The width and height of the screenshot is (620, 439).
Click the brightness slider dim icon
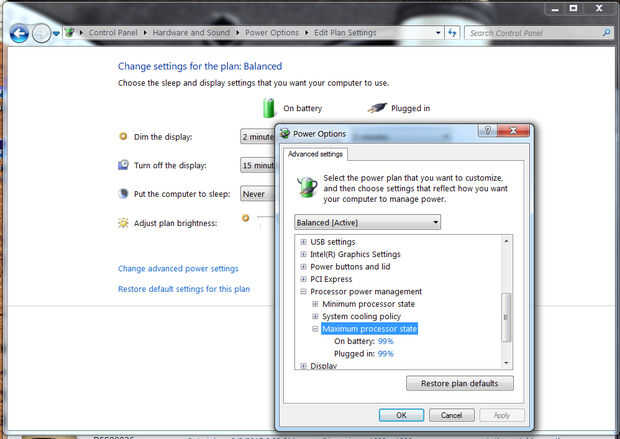point(246,218)
